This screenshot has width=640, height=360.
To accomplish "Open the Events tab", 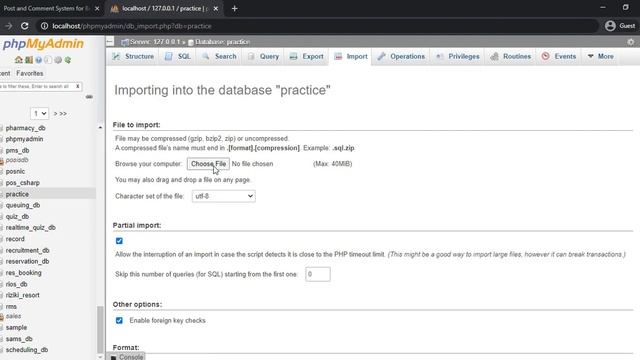I will (559, 56).
